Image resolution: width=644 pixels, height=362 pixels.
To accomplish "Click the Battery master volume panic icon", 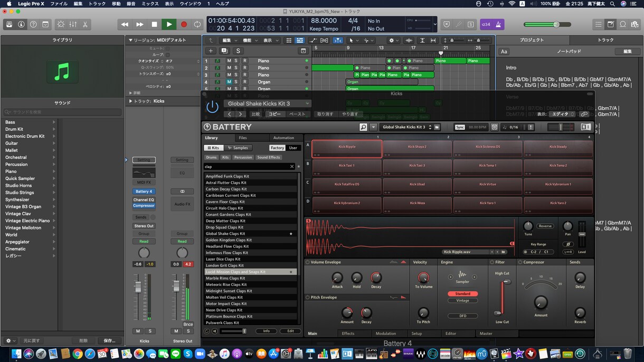I will [531, 127].
